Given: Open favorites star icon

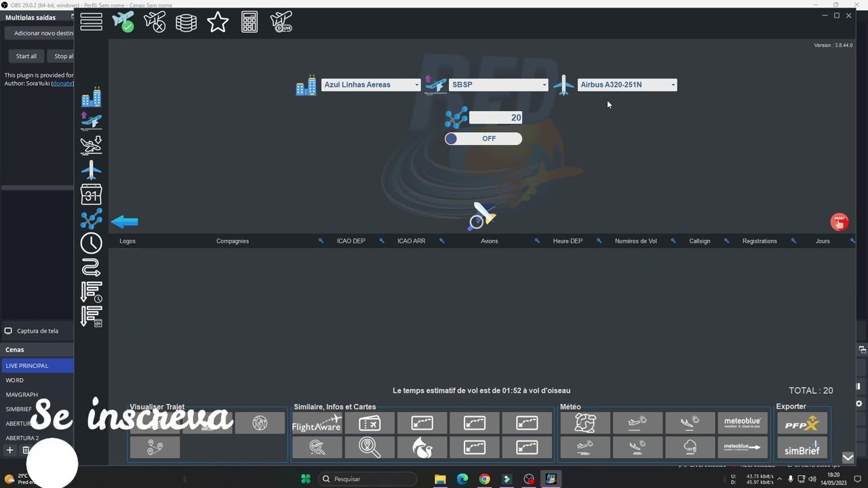Looking at the screenshot, I should pyautogui.click(x=218, y=22).
